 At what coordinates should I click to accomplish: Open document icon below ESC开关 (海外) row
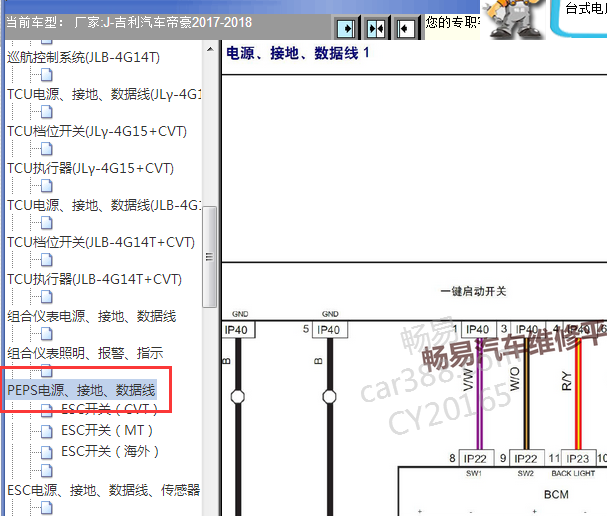coord(47,471)
